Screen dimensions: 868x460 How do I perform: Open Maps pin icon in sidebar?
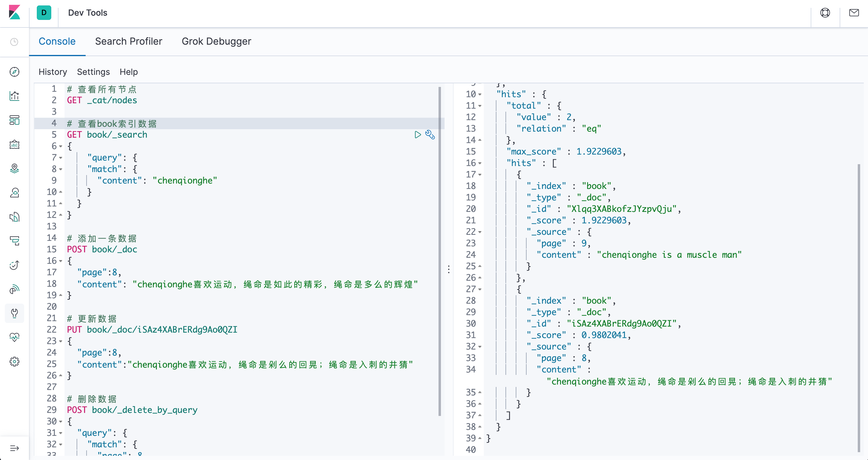(x=14, y=168)
